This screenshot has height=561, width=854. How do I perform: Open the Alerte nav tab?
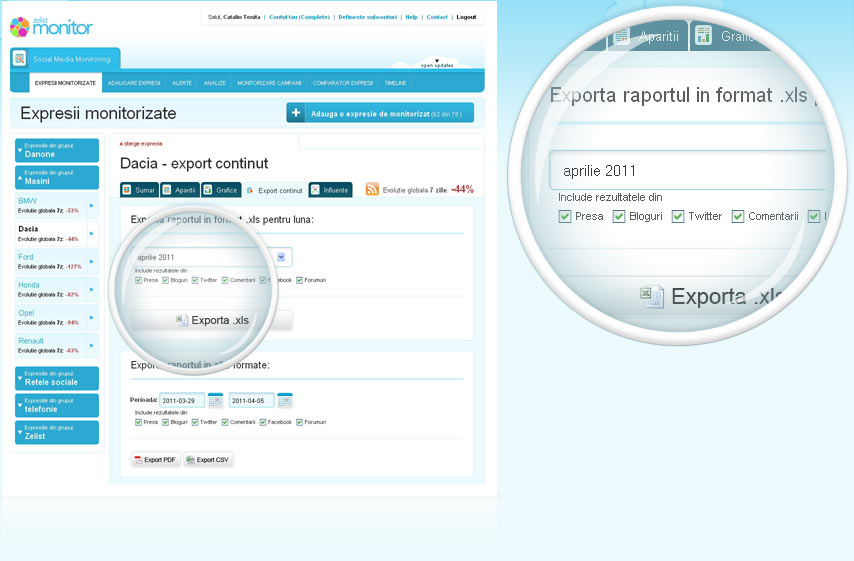click(x=182, y=83)
